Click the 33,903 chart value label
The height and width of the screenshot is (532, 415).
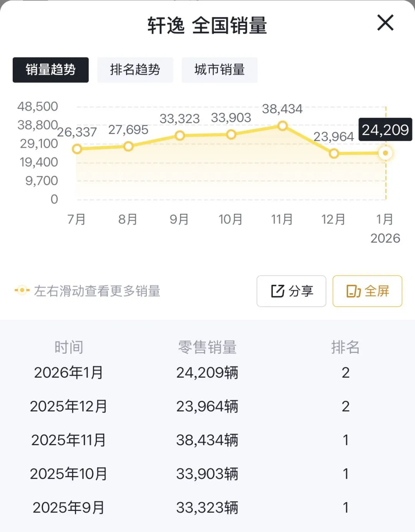[x=231, y=117]
